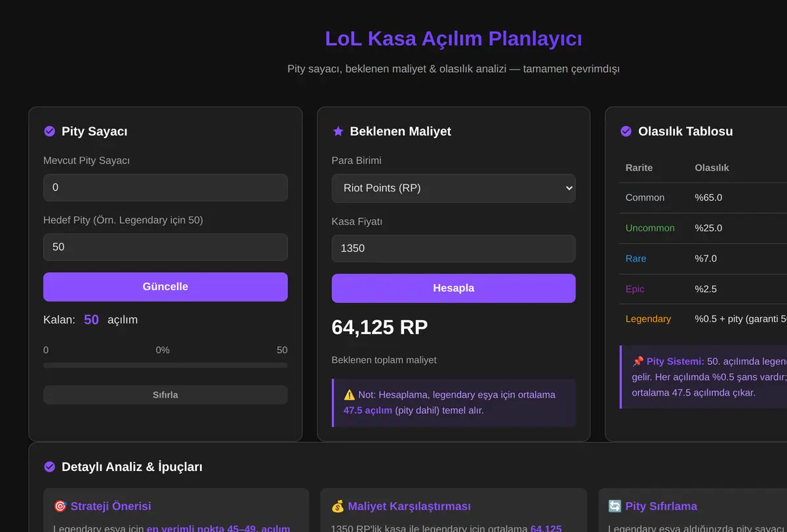Focus the Hedef Pity input field
The image size is (787, 532).
click(165, 247)
